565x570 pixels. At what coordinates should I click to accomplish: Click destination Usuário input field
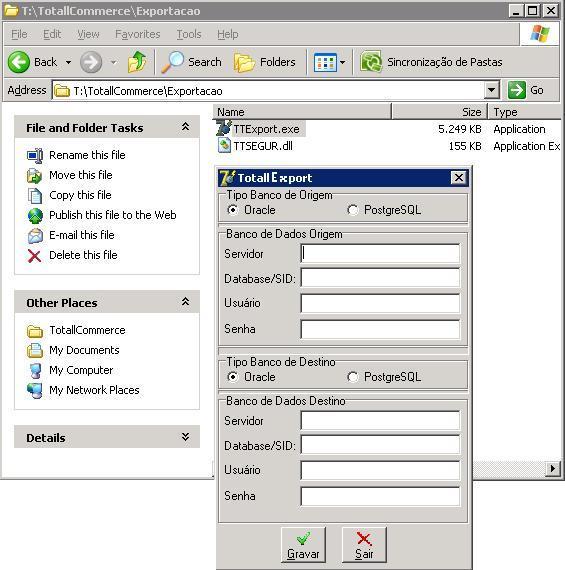(x=380, y=470)
